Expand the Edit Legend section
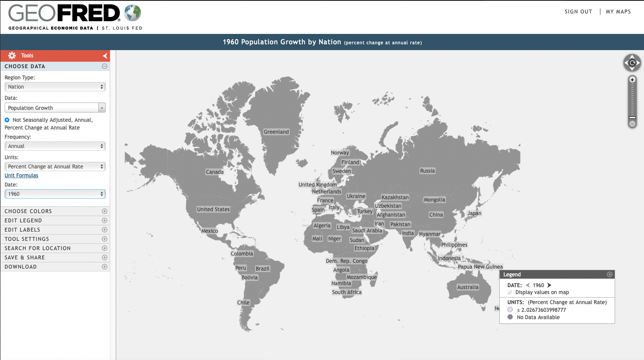 pos(105,220)
